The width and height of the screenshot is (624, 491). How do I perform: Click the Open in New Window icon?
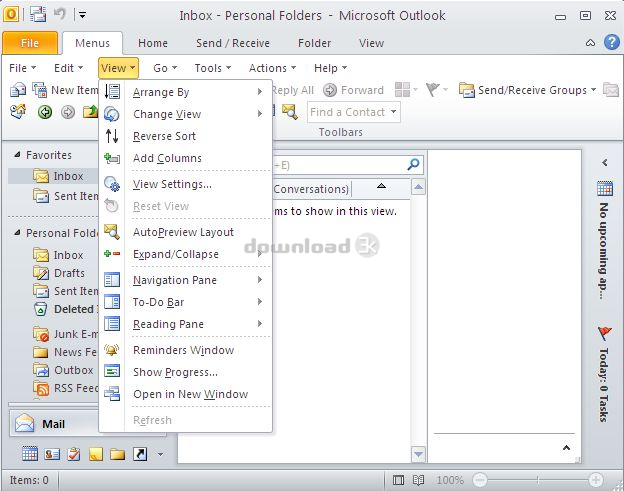point(112,394)
